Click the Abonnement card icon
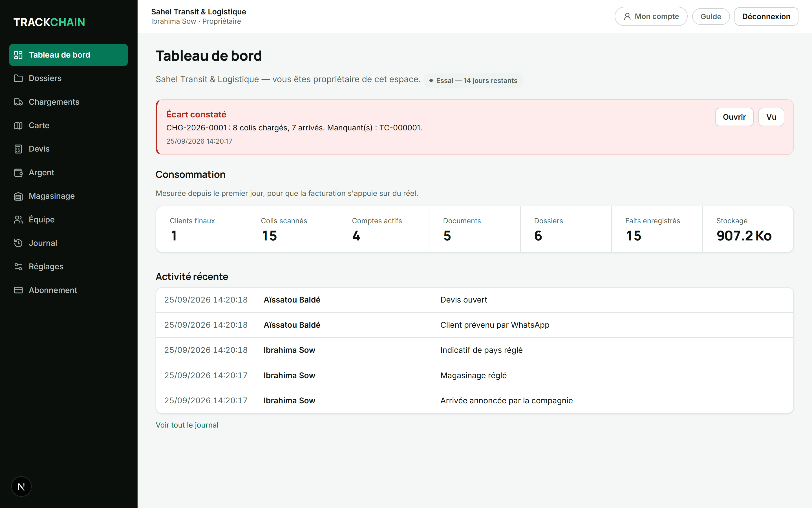812x508 pixels. click(x=18, y=290)
